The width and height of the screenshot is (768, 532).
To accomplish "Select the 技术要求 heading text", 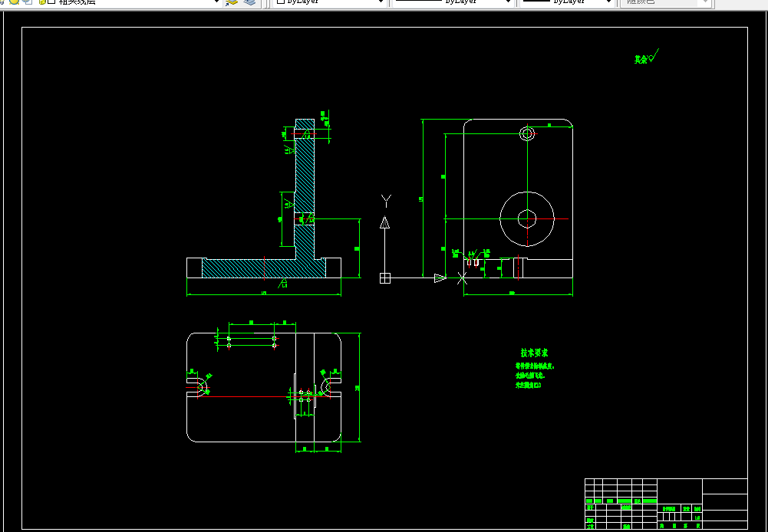I will (534, 353).
